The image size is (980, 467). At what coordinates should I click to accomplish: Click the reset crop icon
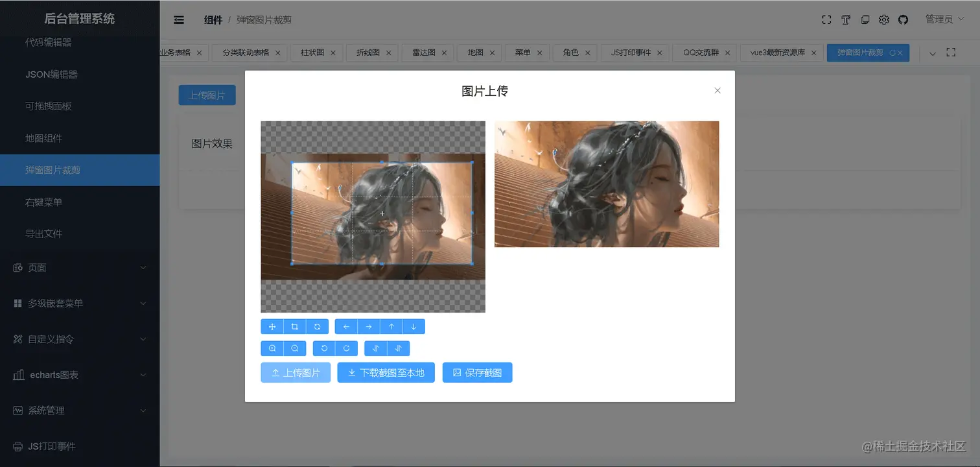point(317,326)
